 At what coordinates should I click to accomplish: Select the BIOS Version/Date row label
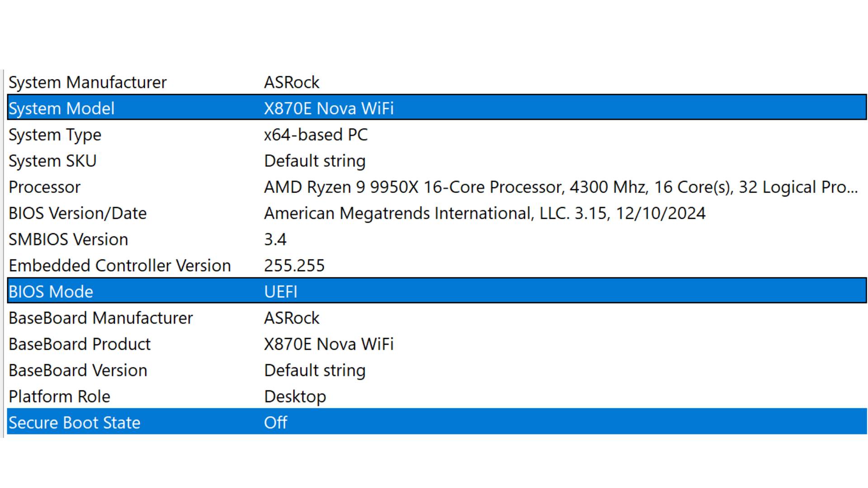tap(77, 213)
